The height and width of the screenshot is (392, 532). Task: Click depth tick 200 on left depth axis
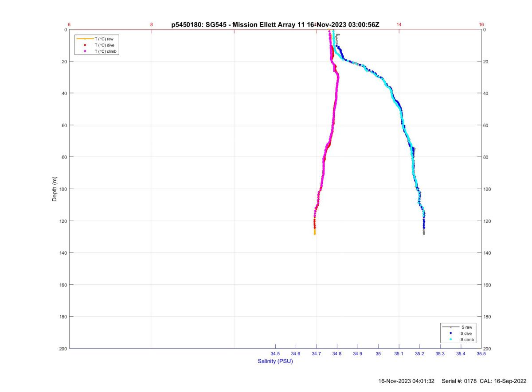(x=63, y=349)
